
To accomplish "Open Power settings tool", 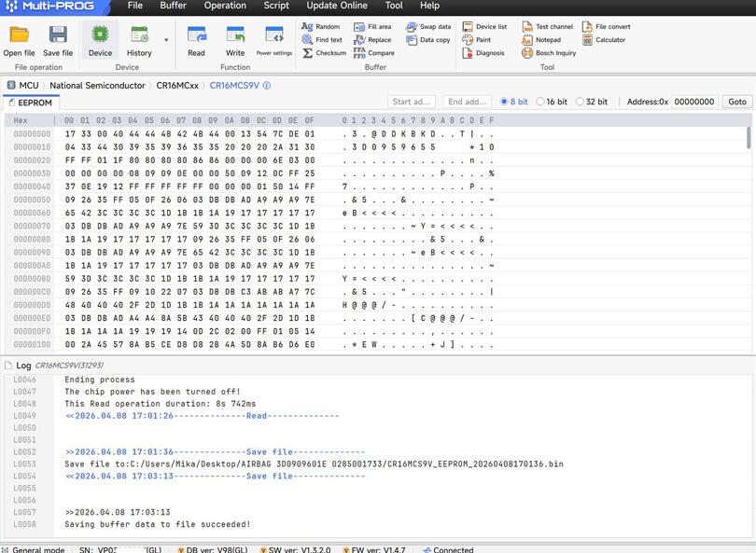I will coord(274,36).
